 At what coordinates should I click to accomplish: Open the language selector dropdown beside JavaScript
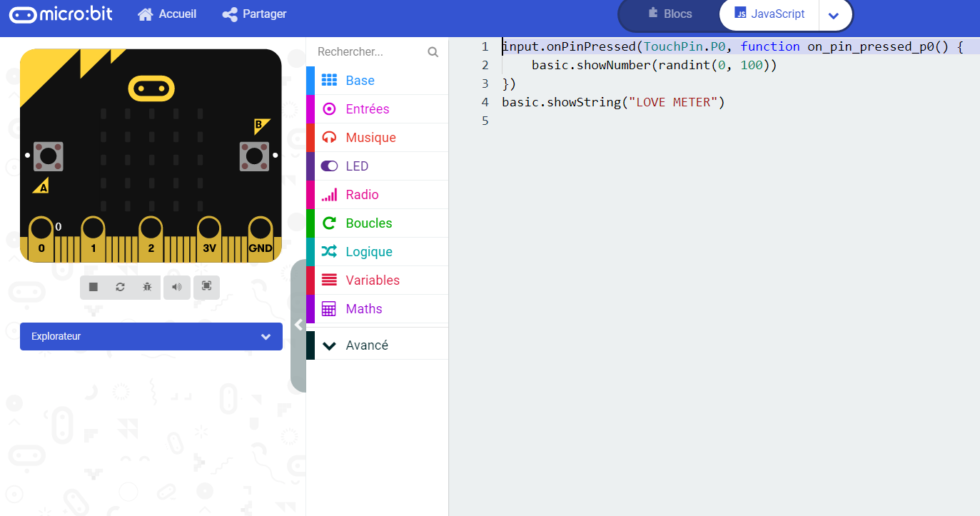pyautogui.click(x=834, y=14)
